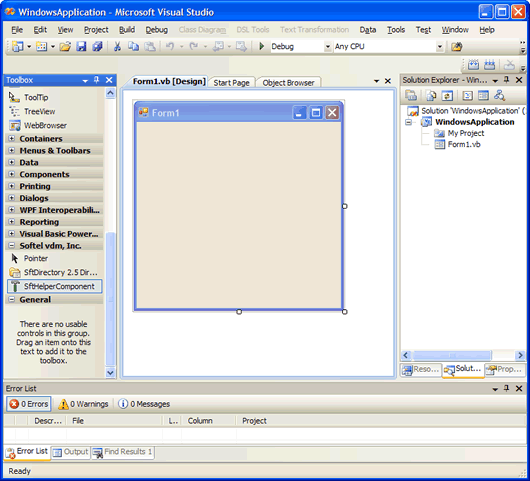530x481 pixels.
Task: Select Form1.vb in Solution Explorer
Action: (x=464, y=145)
